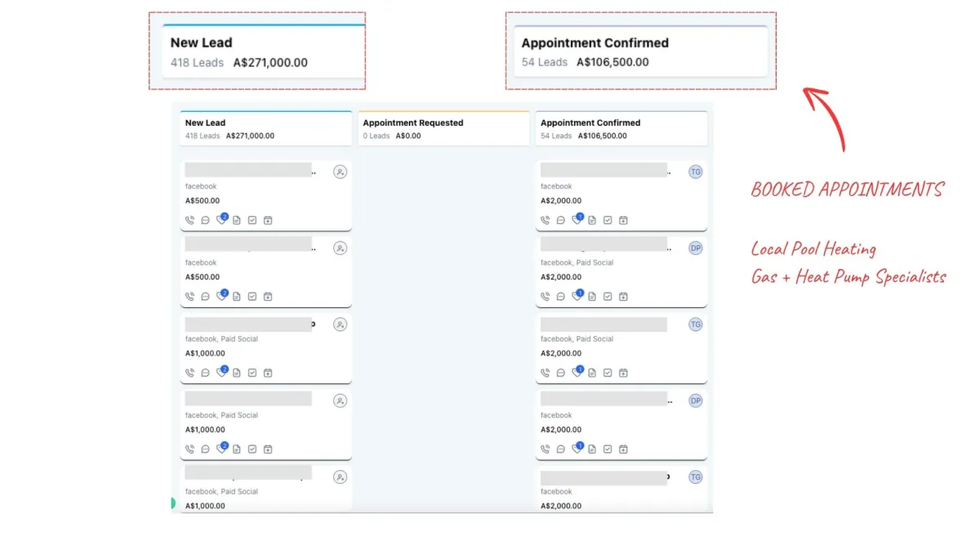This screenshot has width=980, height=537.
Task: Click the TG avatar on the top Appointment Confirmed card
Action: coord(696,172)
